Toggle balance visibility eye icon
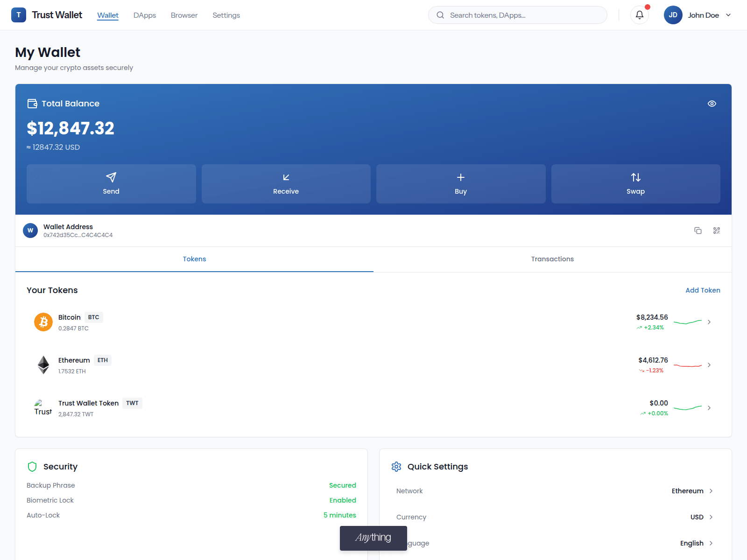This screenshot has height=560, width=747. [712, 104]
